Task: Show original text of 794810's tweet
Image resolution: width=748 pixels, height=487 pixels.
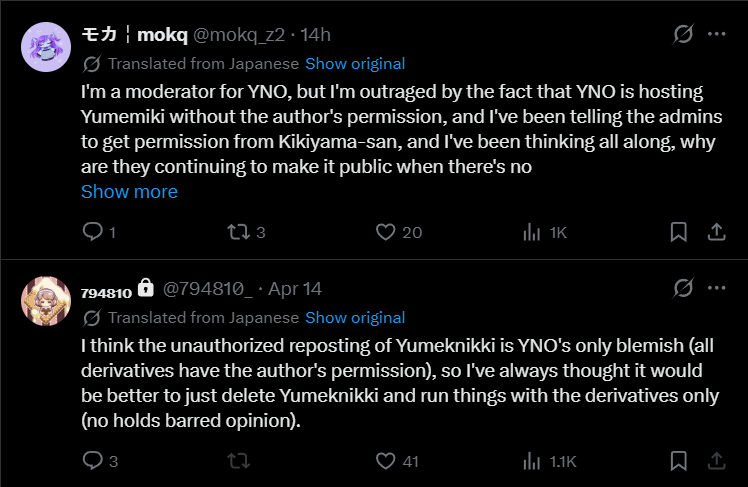Action: click(x=355, y=318)
